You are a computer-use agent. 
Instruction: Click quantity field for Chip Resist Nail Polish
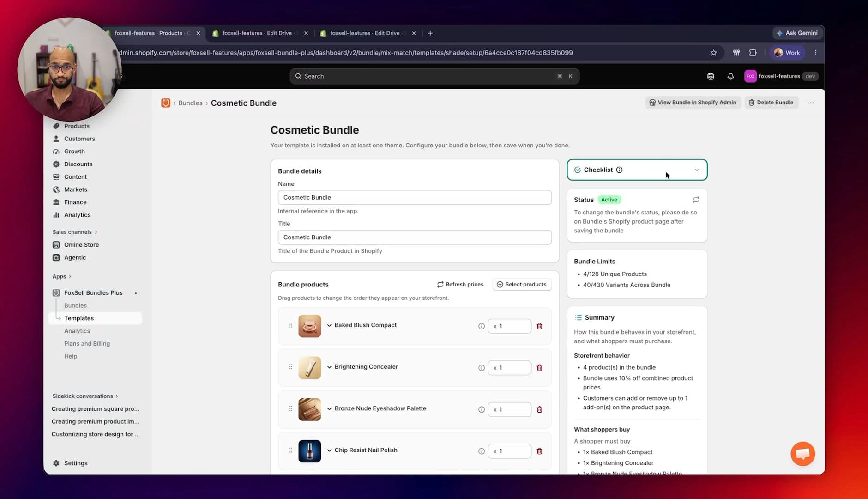click(509, 451)
